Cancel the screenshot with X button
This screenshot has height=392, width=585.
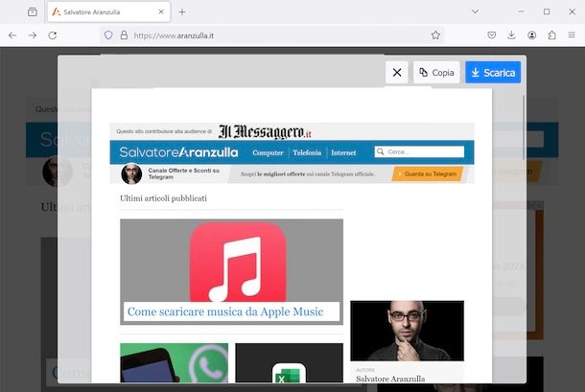pyautogui.click(x=397, y=72)
